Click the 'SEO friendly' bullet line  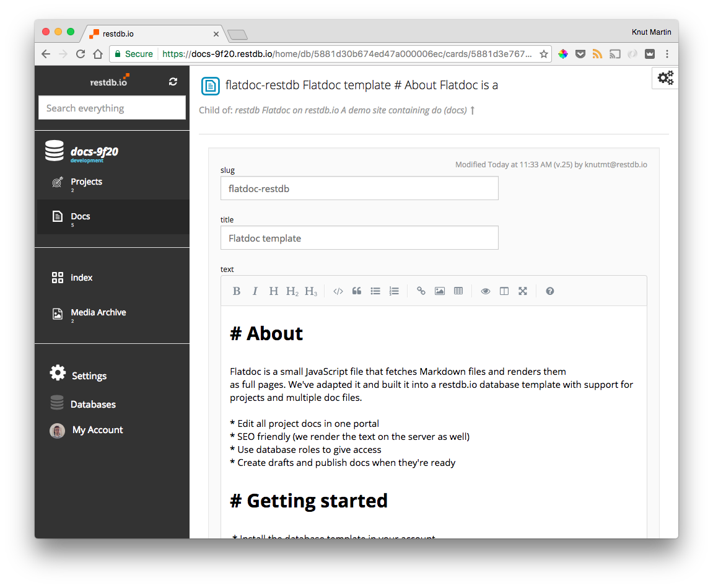click(349, 437)
